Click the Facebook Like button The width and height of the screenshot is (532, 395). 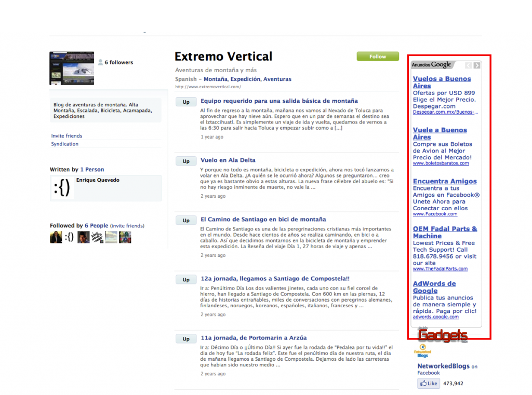click(x=429, y=384)
